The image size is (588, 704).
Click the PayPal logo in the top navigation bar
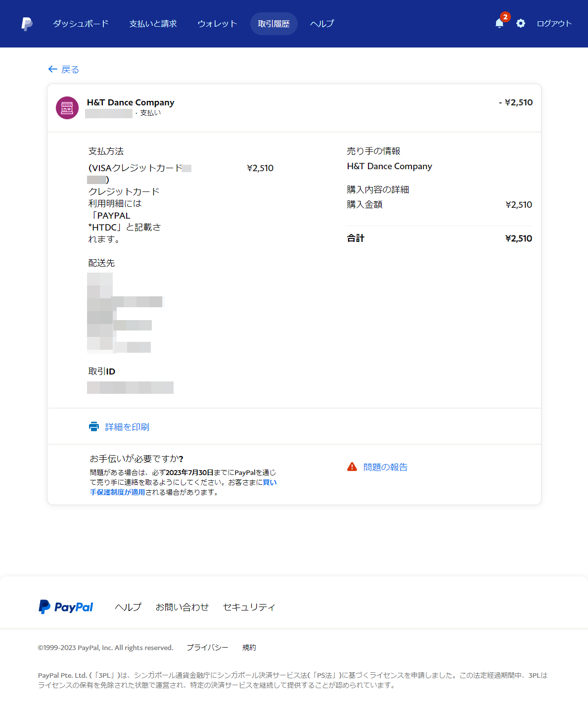pos(27,24)
